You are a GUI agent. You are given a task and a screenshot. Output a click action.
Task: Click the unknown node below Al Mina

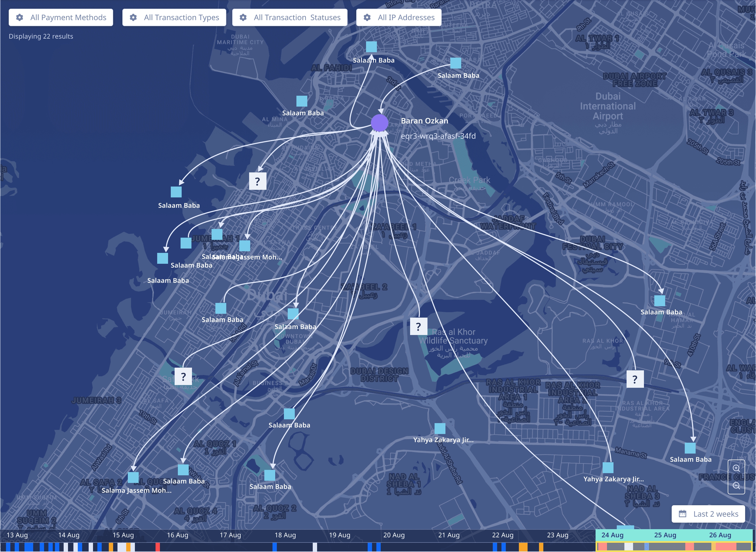click(258, 181)
